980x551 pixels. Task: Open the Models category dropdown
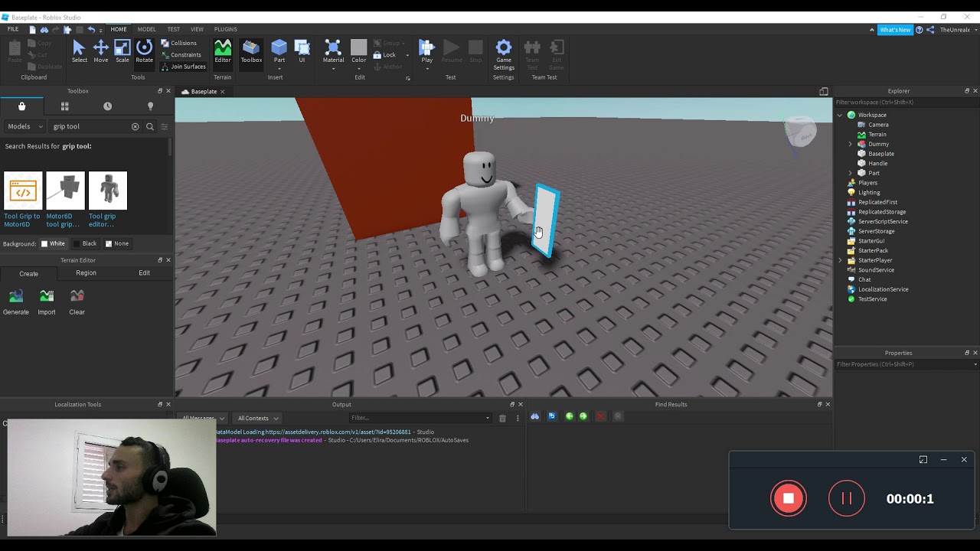click(25, 126)
